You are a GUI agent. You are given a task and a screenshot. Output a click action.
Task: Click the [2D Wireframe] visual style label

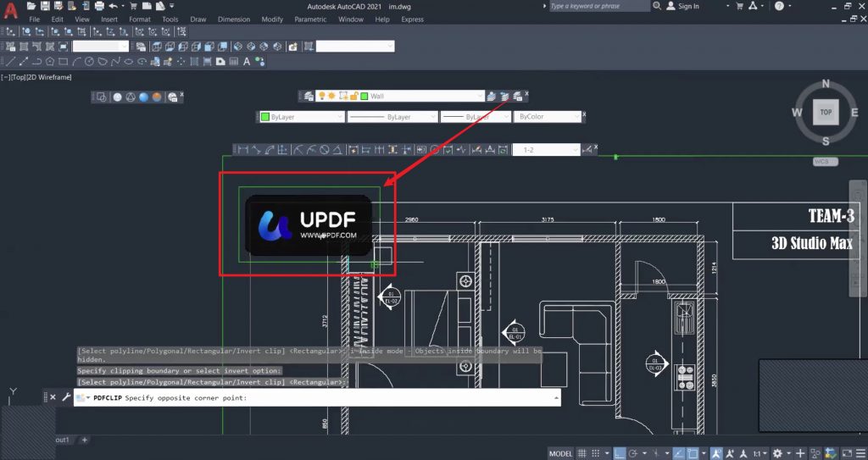pyautogui.click(x=49, y=77)
